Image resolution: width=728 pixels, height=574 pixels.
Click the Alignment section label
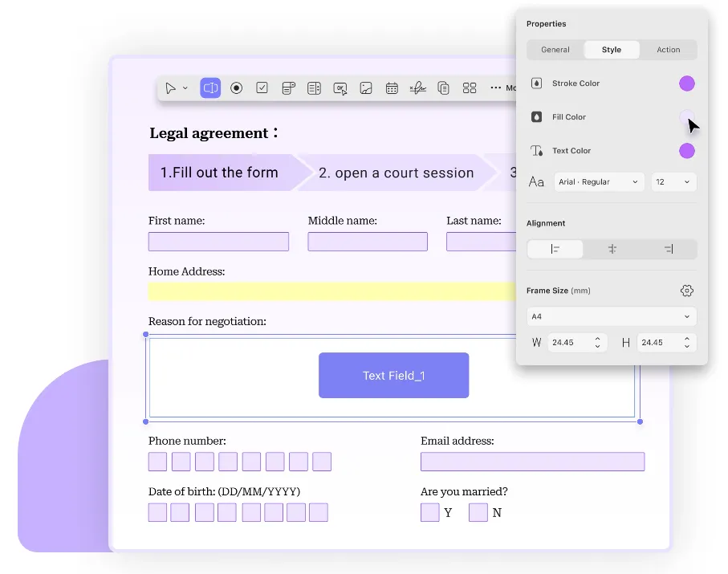pos(546,223)
